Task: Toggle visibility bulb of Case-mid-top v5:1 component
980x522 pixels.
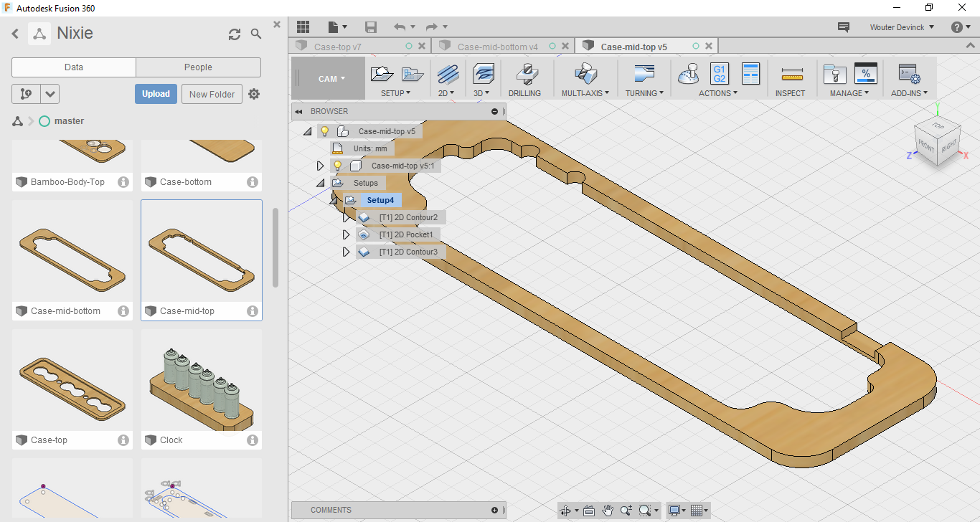Action: [x=338, y=166]
